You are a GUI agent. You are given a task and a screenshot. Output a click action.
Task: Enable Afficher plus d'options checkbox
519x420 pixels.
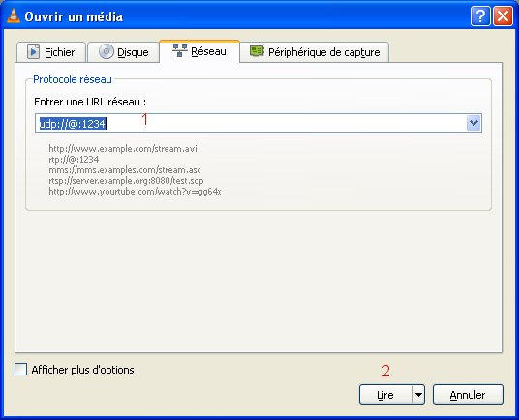pos(20,370)
